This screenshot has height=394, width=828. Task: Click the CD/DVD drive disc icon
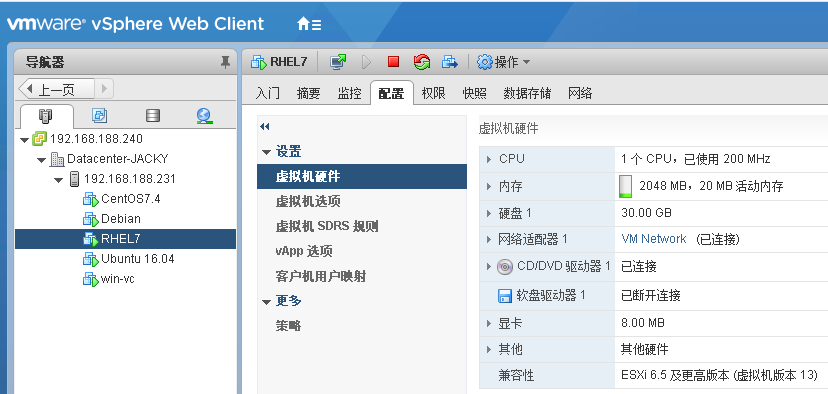[505, 267]
